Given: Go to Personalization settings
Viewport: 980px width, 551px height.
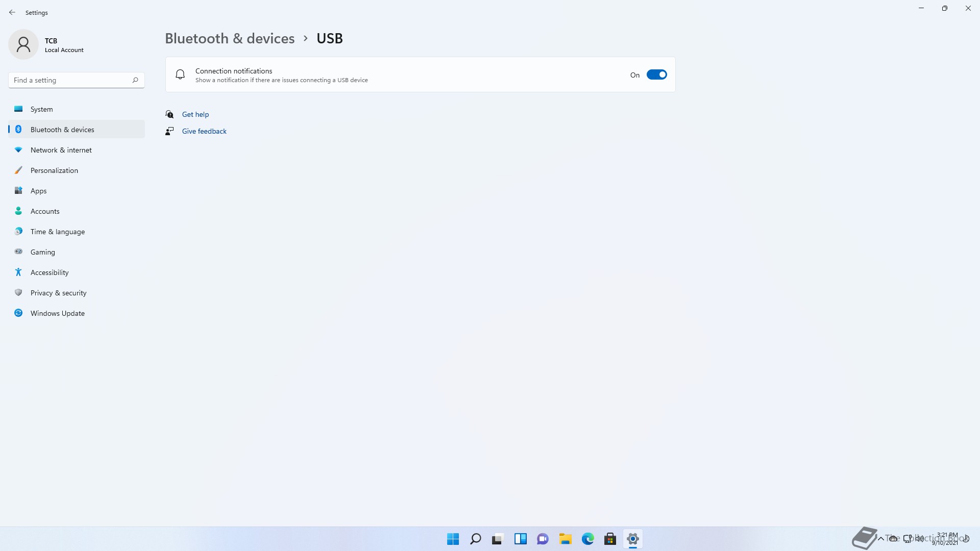Looking at the screenshot, I should (77, 170).
